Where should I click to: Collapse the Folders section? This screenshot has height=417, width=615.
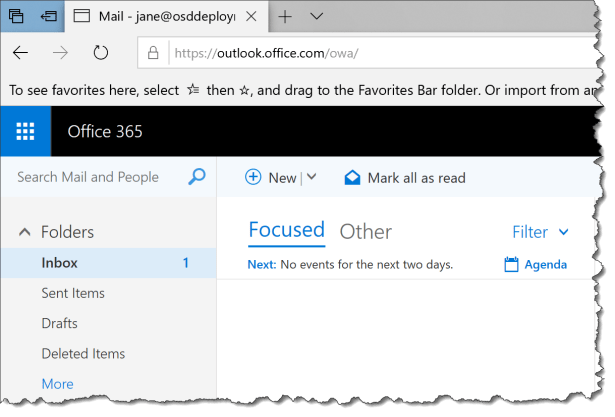[24, 232]
